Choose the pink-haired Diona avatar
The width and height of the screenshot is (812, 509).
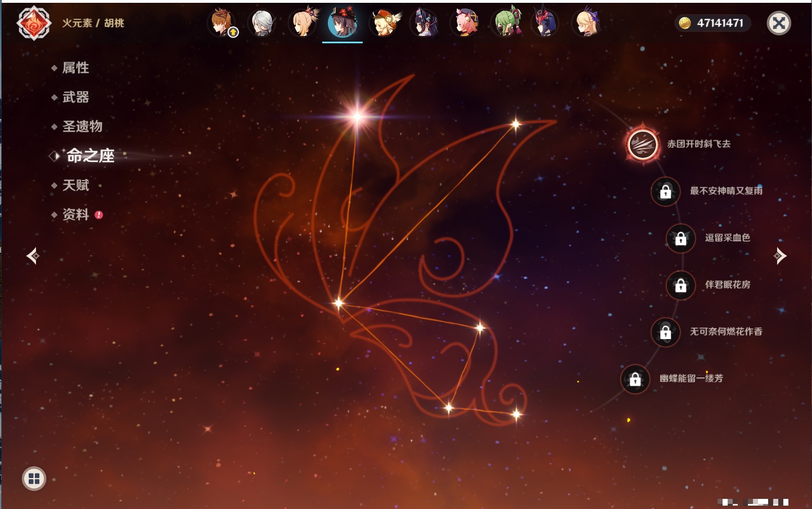point(465,23)
